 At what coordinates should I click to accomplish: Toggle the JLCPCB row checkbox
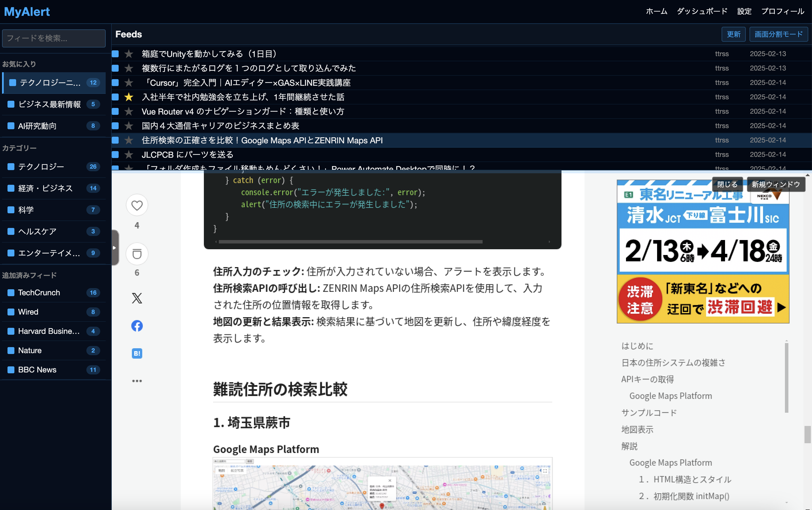pos(115,154)
